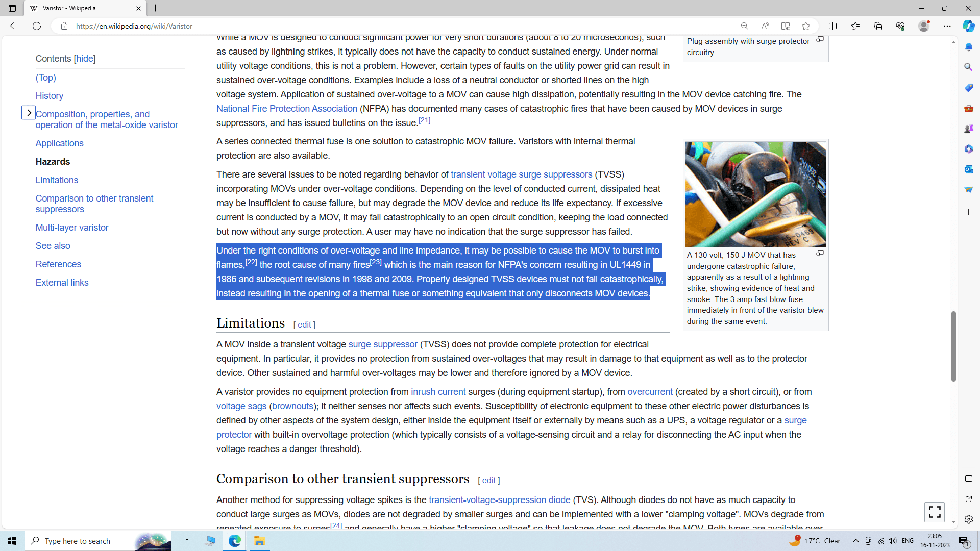Open a new browser tab
The width and height of the screenshot is (980, 551).
pos(156,8)
